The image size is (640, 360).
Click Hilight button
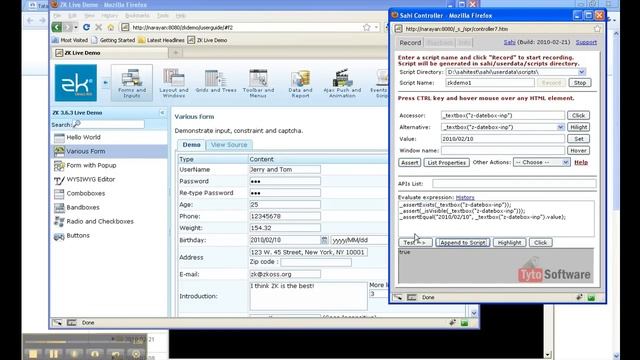point(578,127)
